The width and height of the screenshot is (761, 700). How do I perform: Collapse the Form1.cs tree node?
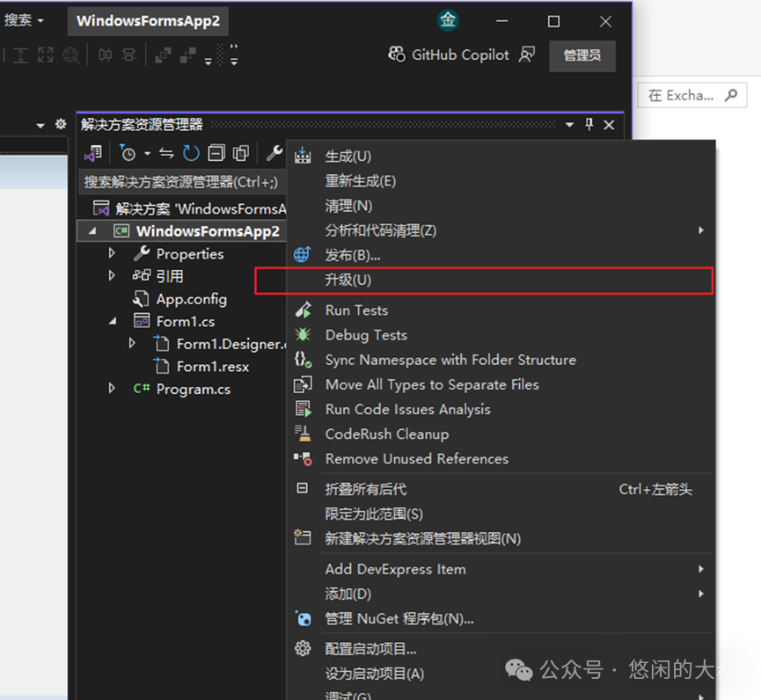(112, 321)
